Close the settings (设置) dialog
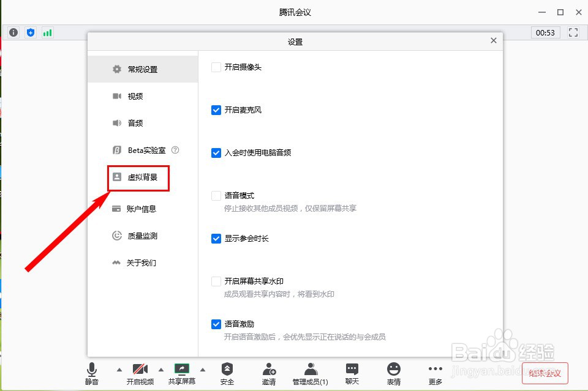Viewport: 588px width, 391px height. (494, 40)
